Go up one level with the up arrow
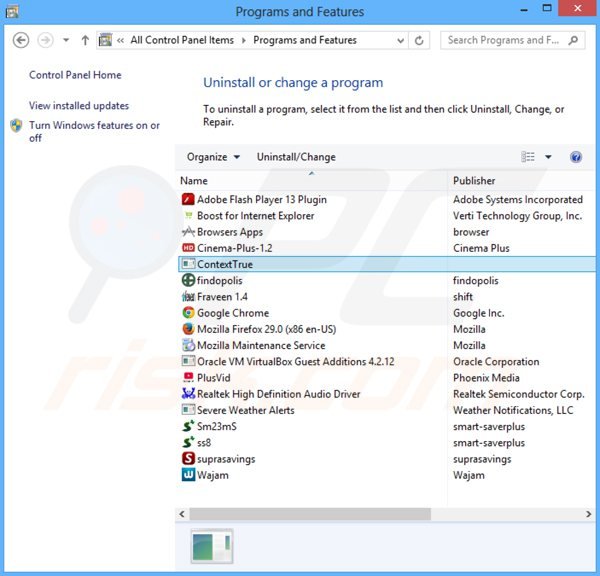600x576 pixels. pyautogui.click(x=85, y=40)
